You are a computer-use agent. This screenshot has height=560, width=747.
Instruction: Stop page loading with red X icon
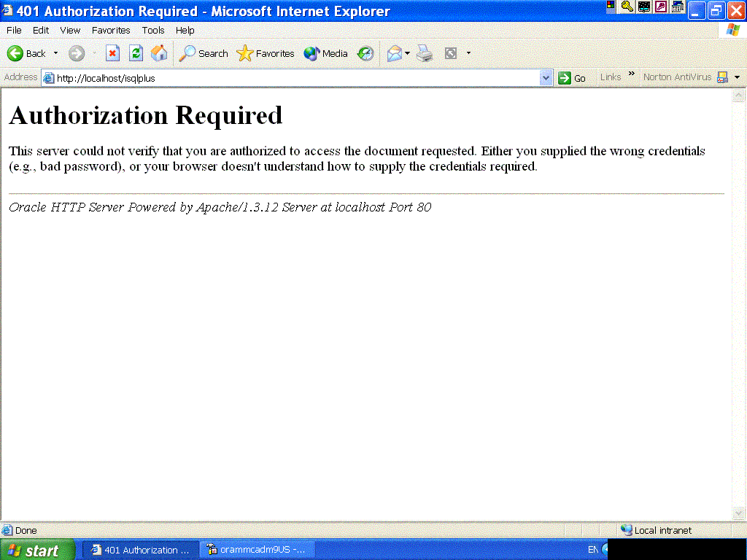pyautogui.click(x=112, y=53)
